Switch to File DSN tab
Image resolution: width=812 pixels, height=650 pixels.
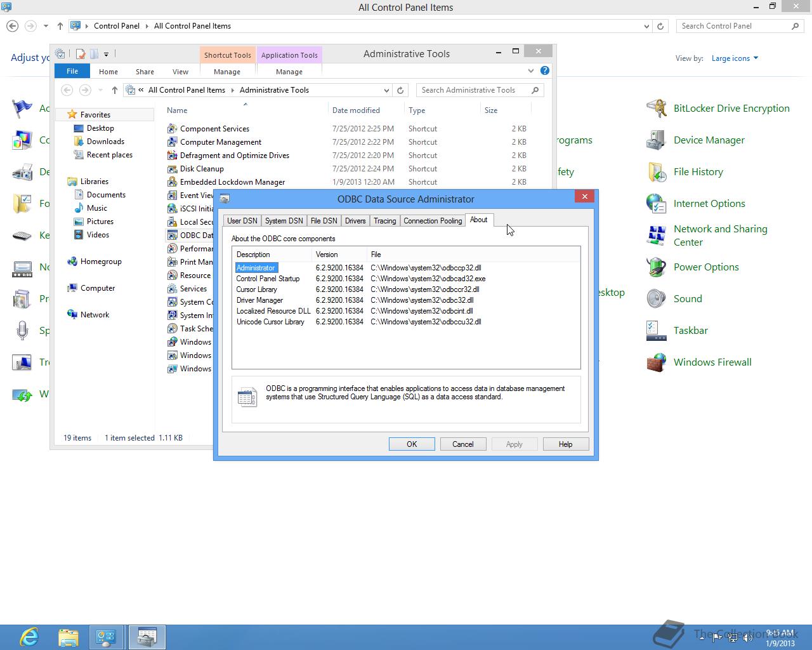click(x=324, y=221)
